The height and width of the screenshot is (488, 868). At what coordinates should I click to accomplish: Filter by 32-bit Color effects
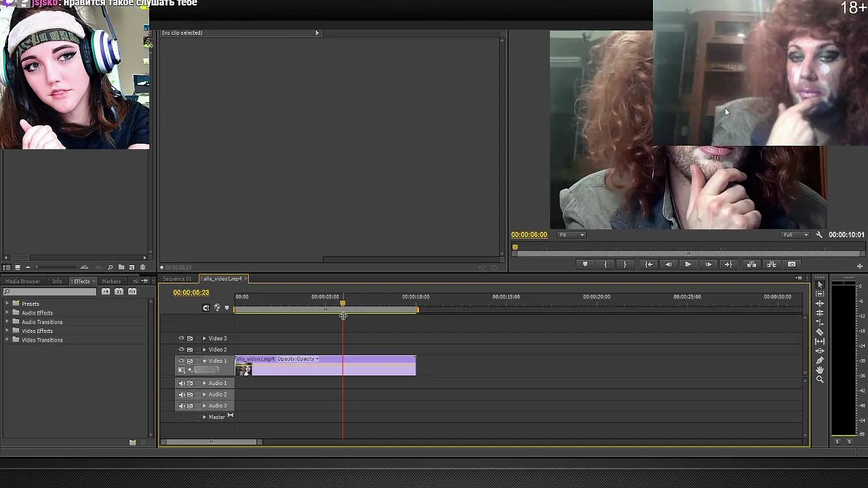coord(119,291)
